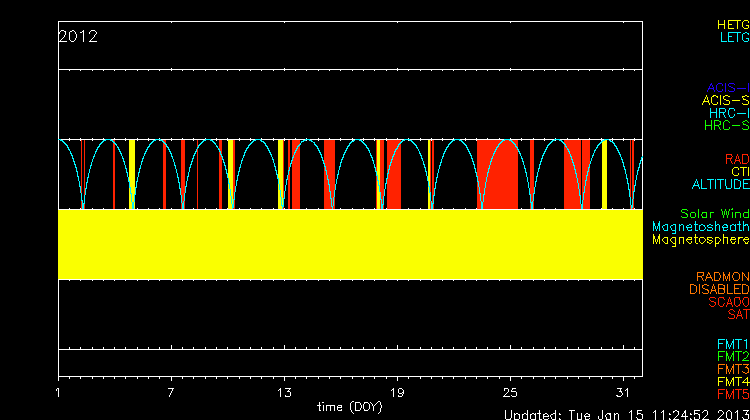Click the Magnetosheath legend label
The width and height of the screenshot is (750, 420).
pyautogui.click(x=700, y=227)
